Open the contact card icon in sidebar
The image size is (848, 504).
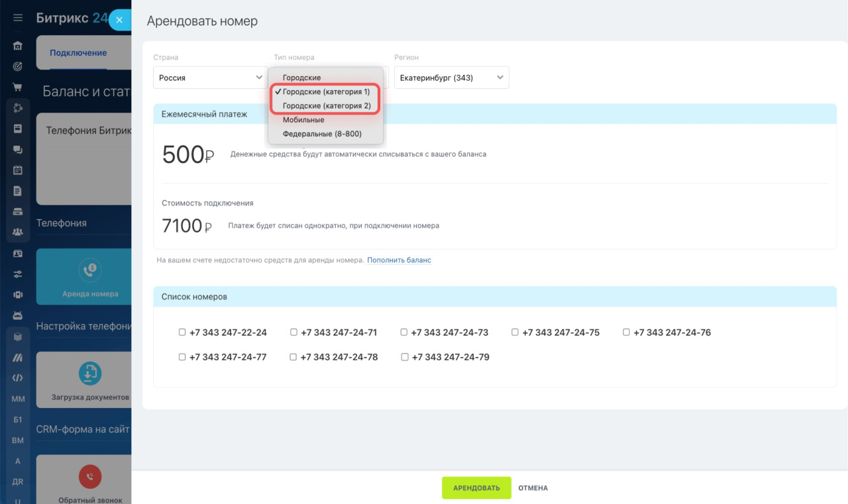[x=18, y=254]
